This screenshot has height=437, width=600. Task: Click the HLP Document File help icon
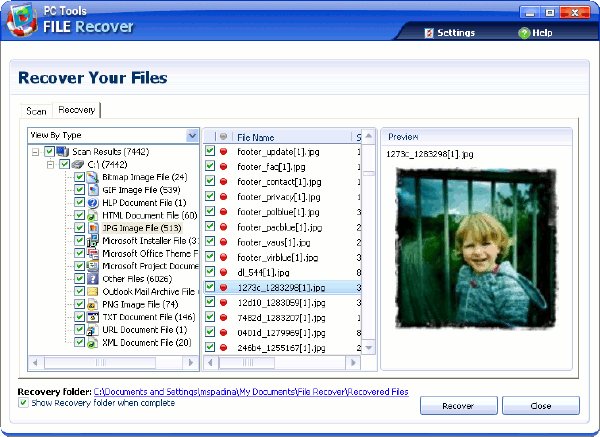[93, 202]
